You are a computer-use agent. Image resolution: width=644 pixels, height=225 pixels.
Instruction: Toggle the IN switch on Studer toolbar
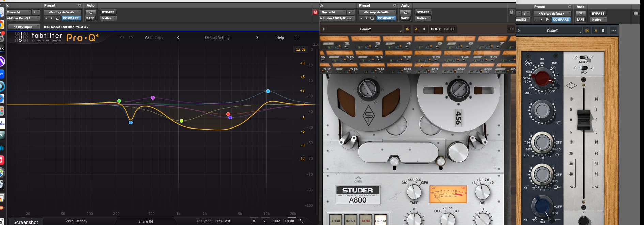407,29
